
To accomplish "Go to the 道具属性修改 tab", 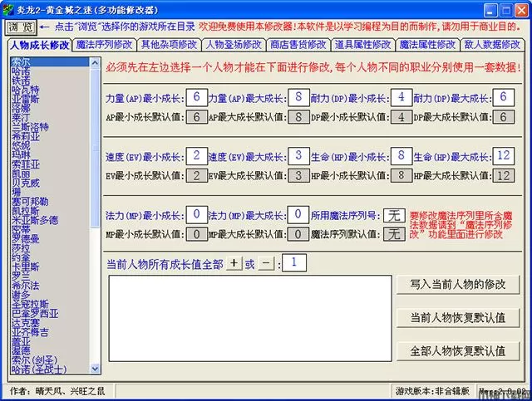I will pyautogui.click(x=363, y=44).
